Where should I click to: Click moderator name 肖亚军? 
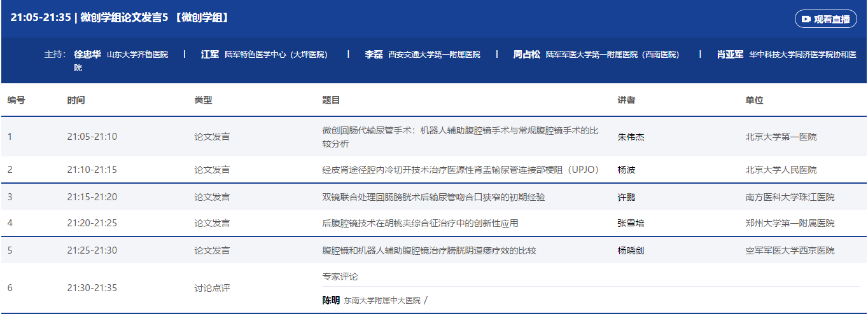click(x=730, y=55)
